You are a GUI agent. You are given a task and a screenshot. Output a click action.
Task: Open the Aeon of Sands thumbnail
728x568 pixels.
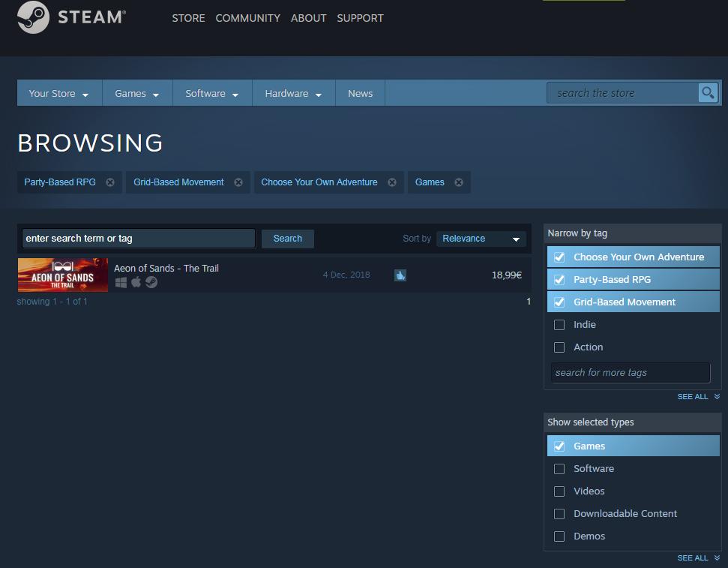(63, 275)
